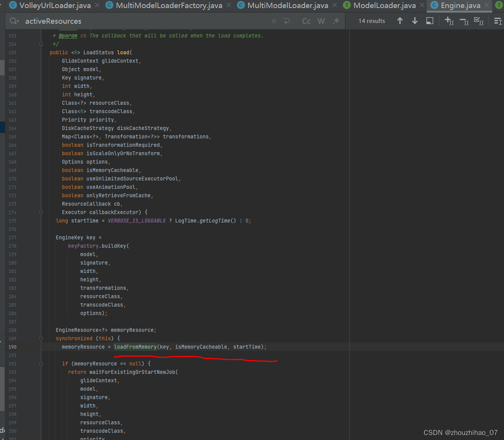This screenshot has width=504, height=440.
Task: Switch to MultiModelLoader.java tab
Action: click(x=288, y=5)
